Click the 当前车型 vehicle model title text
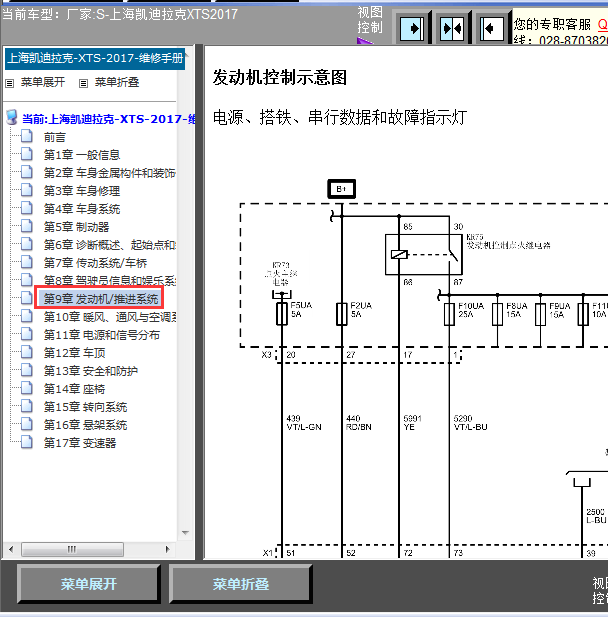Viewport: 608px width, 617px height. click(120, 15)
